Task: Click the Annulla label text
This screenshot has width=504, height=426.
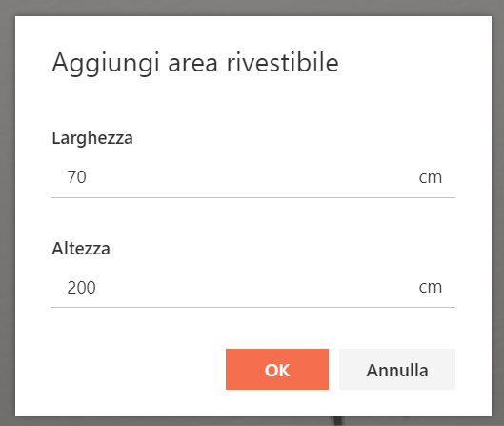Action: tap(397, 371)
